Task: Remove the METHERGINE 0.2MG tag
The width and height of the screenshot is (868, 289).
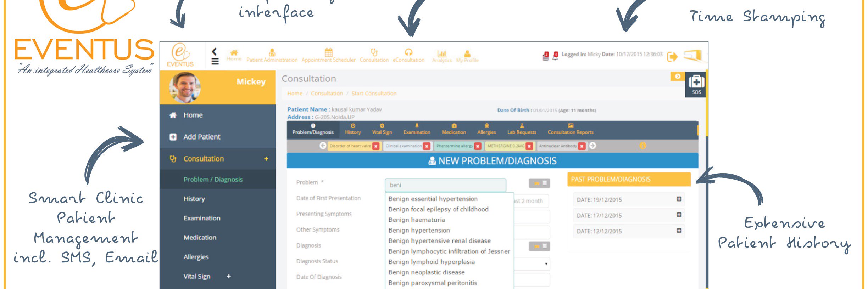Action: pos(529,146)
